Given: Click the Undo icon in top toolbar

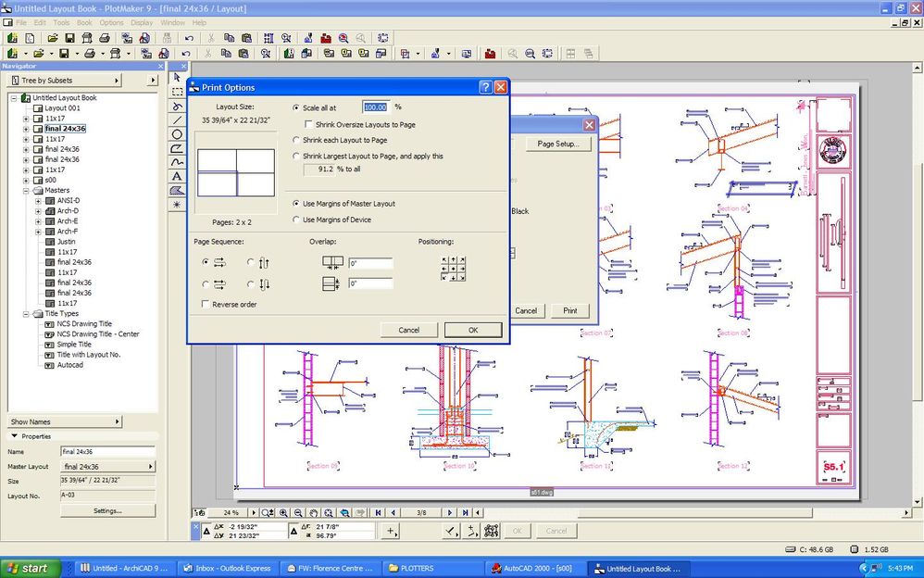Looking at the screenshot, I should [189, 38].
